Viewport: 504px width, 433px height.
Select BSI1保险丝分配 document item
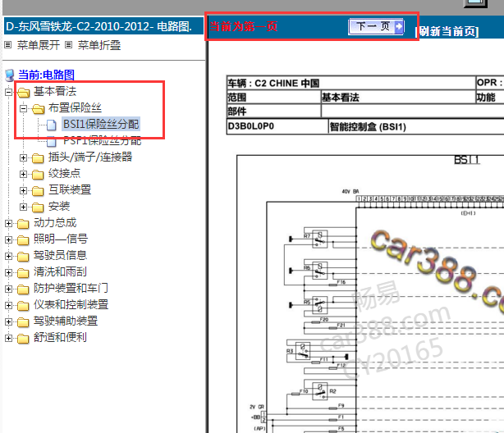pyautogui.click(x=101, y=124)
